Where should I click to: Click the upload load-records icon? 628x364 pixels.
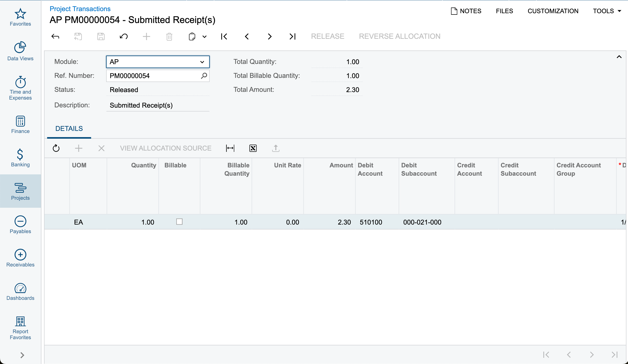click(276, 148)
